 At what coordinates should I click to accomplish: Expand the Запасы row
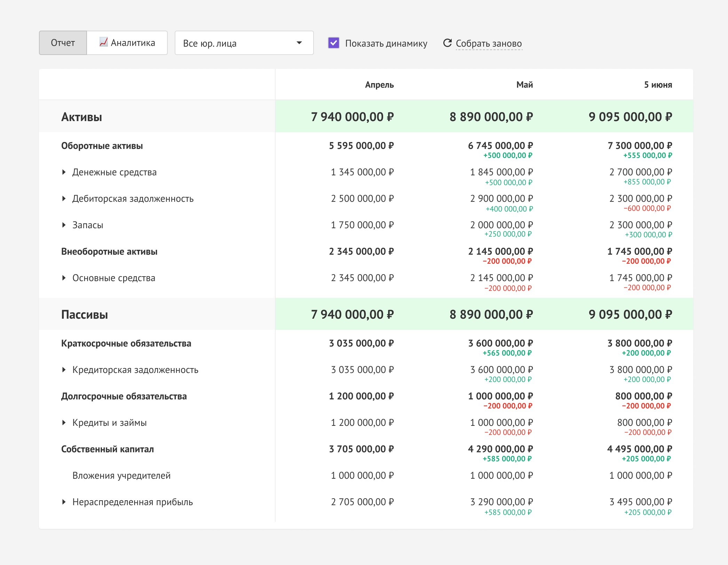[64, 225]
